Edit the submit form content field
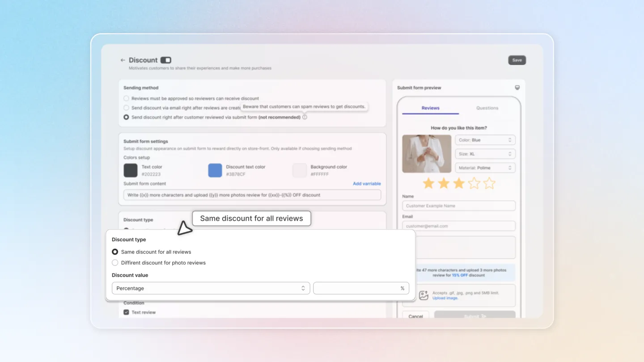The height and width of the screenshot is (362, 644). (252, 195)
